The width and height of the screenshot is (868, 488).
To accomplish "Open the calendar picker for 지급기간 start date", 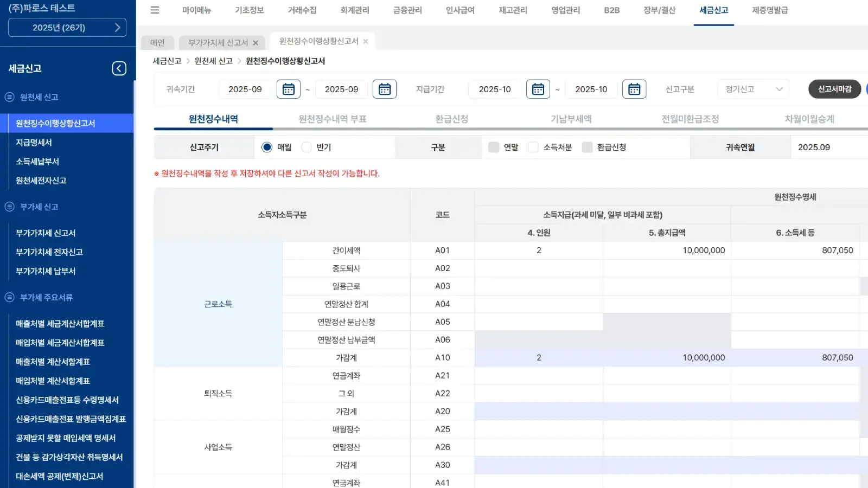I will pyautogui.click(x=538, y=89).
